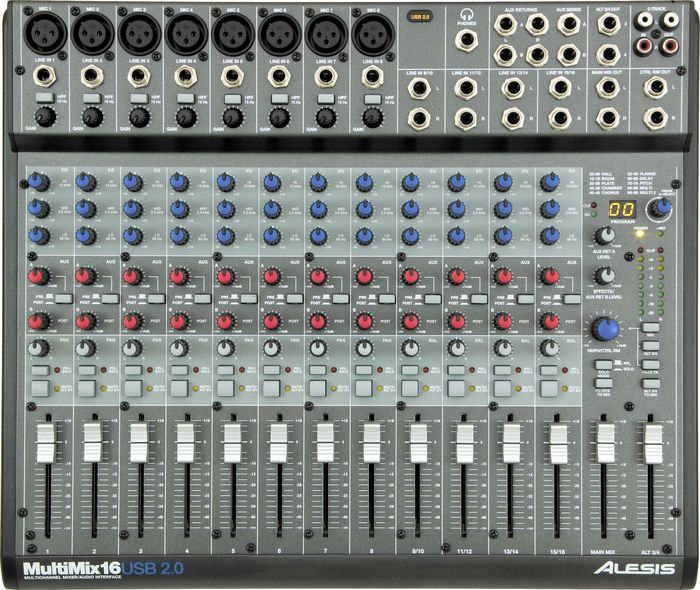The width and height of the screenshot is (700, 590).
Task: Toggle the SOLO MODE PFL/SOLO switch
Action: click(603, 364)
